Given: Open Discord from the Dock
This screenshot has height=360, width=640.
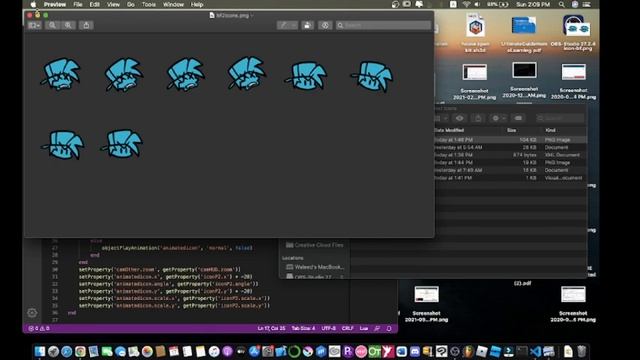Looking at the screenshot, I should (x=415, y=351).
